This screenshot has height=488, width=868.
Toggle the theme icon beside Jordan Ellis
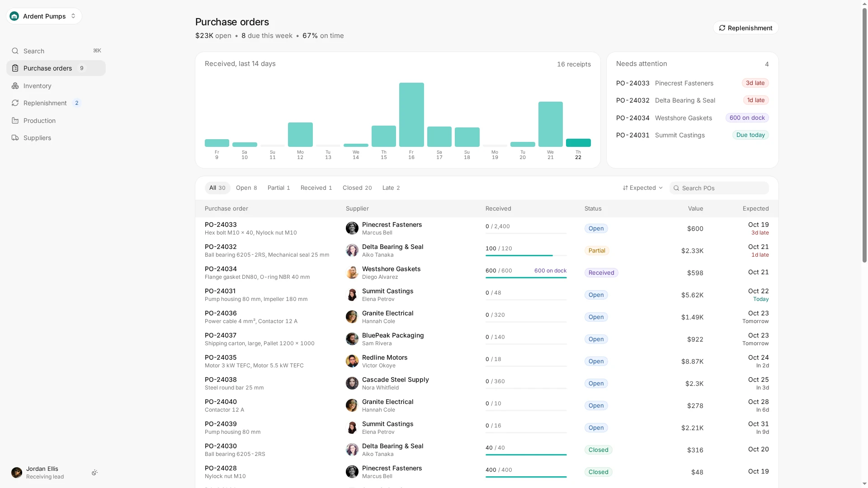point(94,473)
